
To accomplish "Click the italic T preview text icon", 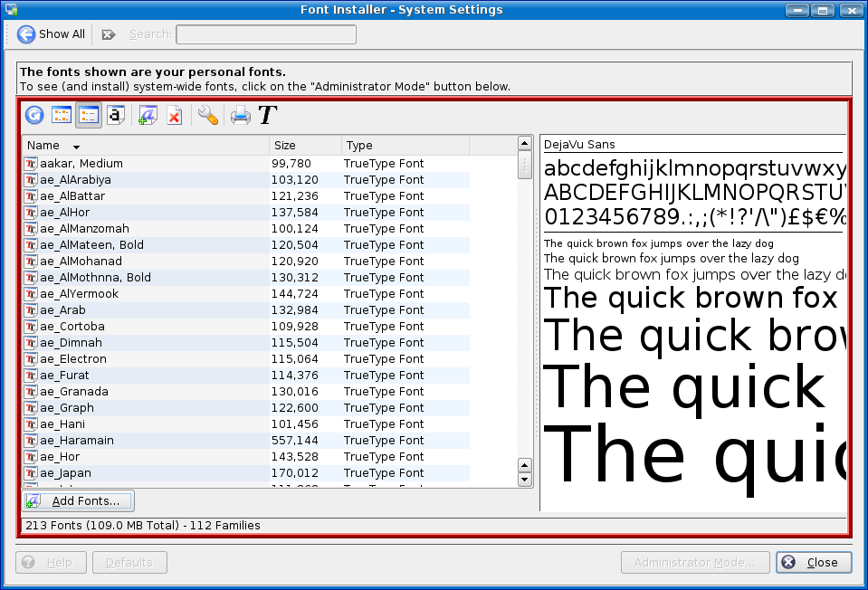I will [x=268, y=115].
